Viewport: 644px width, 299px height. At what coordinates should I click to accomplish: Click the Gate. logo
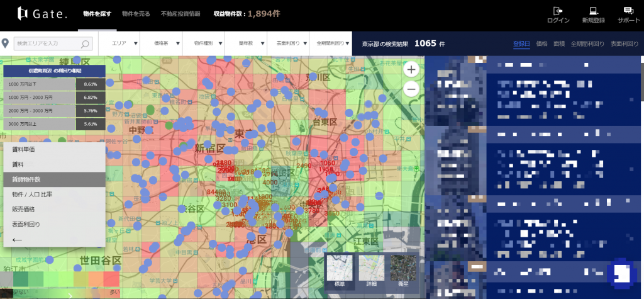(42, 13)
